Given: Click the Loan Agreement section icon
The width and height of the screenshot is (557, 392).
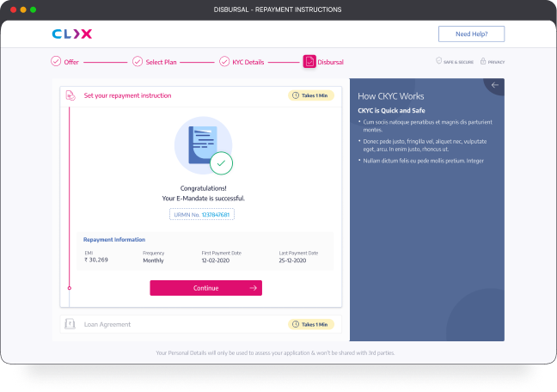Looking at the screenshot, I should pyautogui.click(x=70, y=324).
